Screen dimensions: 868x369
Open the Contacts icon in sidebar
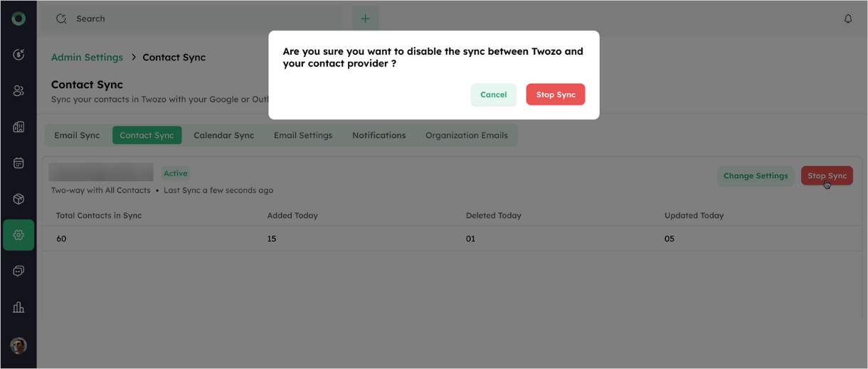pos(18,91)
